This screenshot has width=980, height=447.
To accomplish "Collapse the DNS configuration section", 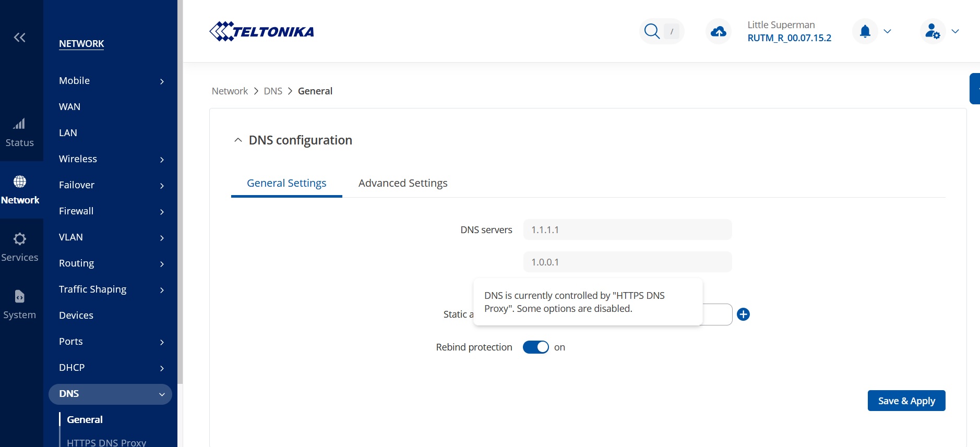I will 238,140.
